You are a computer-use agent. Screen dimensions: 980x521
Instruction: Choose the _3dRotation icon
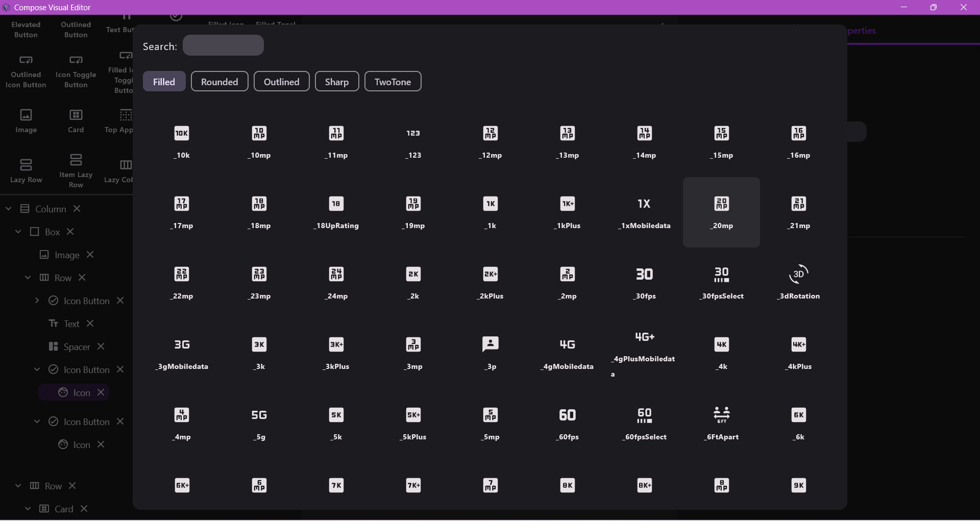pos(798,282)
